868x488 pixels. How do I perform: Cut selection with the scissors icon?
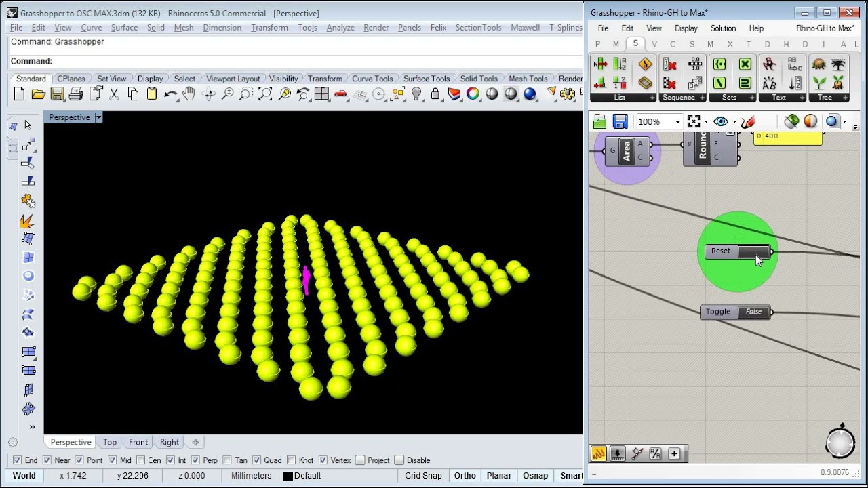[x=114, y=94]
